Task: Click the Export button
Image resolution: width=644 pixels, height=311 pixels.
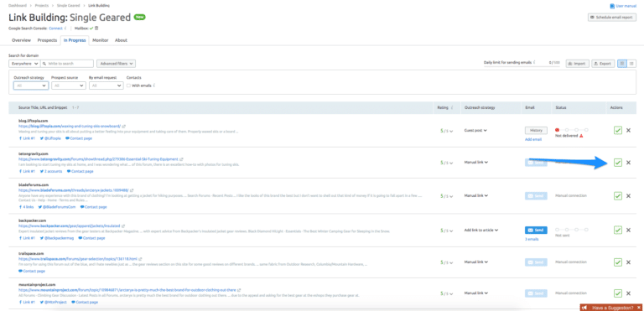Action: point(603,64)
